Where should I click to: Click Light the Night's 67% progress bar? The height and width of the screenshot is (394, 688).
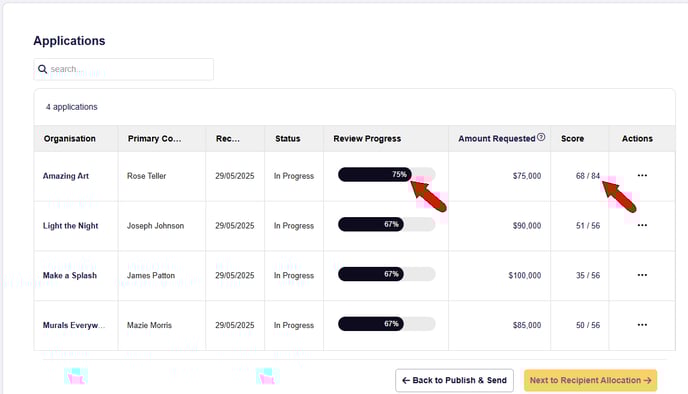coord(387,224)
